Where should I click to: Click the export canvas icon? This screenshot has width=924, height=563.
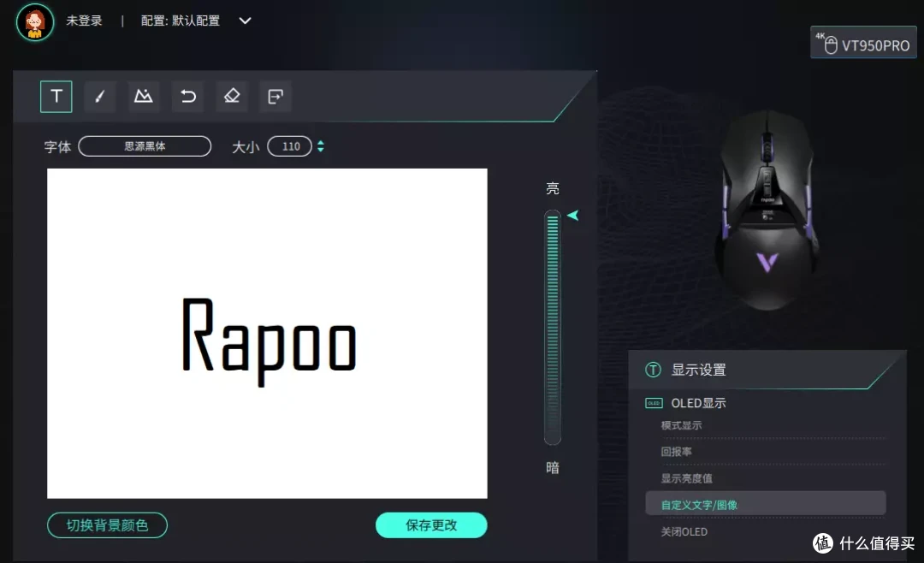(x=275, y=96)
